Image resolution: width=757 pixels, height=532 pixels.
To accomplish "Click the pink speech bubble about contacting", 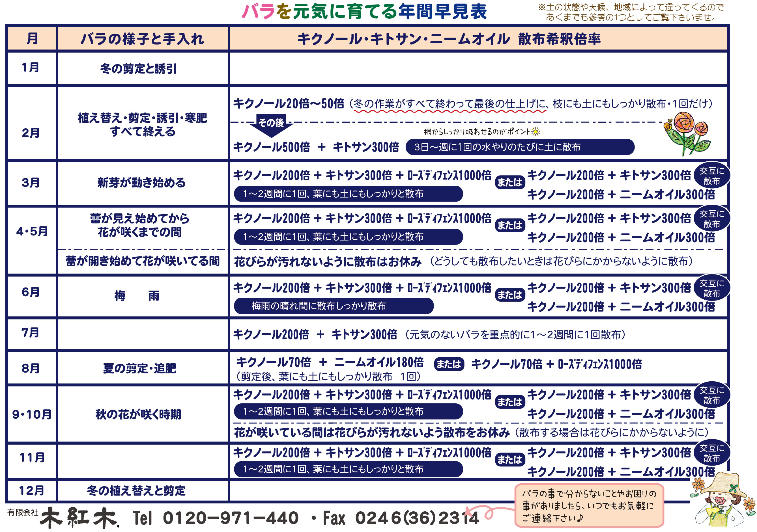I will (x=589, y=506).
